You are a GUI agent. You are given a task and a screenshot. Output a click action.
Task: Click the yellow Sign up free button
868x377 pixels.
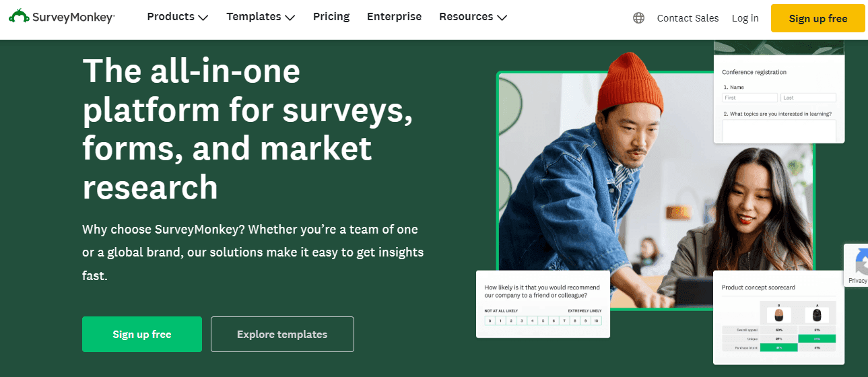818,18
